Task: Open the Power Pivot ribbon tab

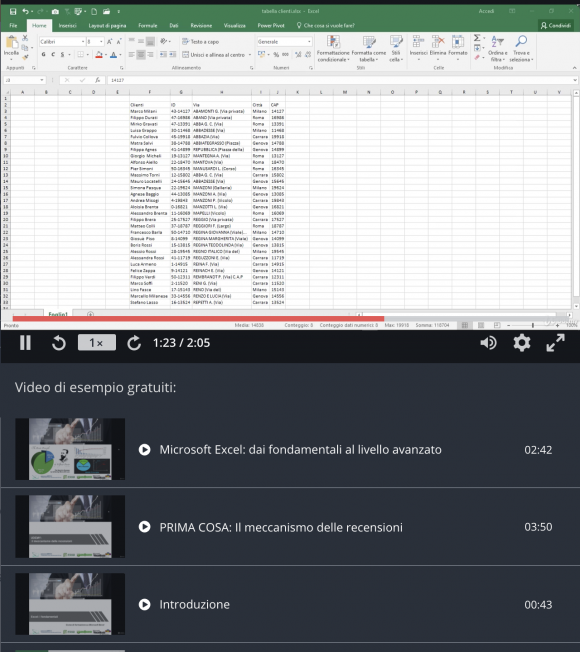Action: coord(271,25)
